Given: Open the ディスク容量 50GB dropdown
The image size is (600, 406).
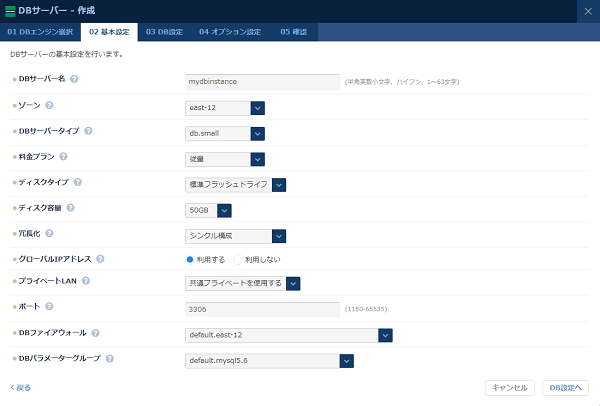Looking at the screenshot, I should pos(223,210).
